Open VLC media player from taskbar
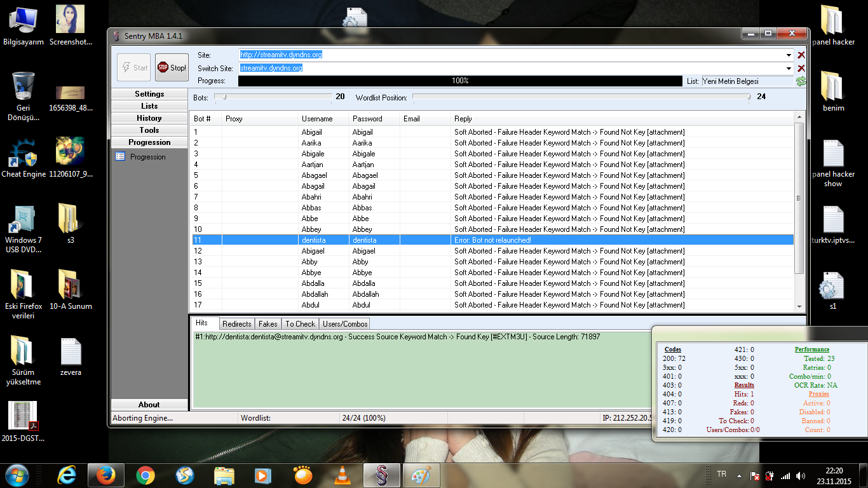This screenshot has width=868, height=488. (x=342, y=475)
